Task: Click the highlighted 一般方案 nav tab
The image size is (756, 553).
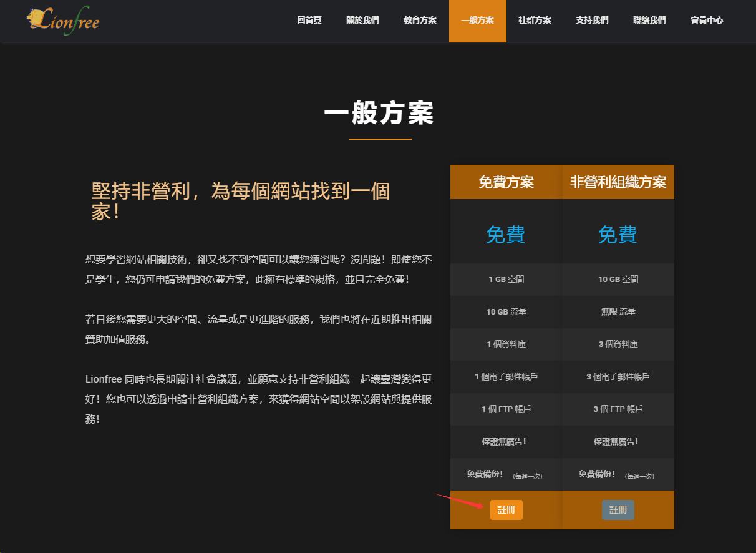Action: pos(477,21)
